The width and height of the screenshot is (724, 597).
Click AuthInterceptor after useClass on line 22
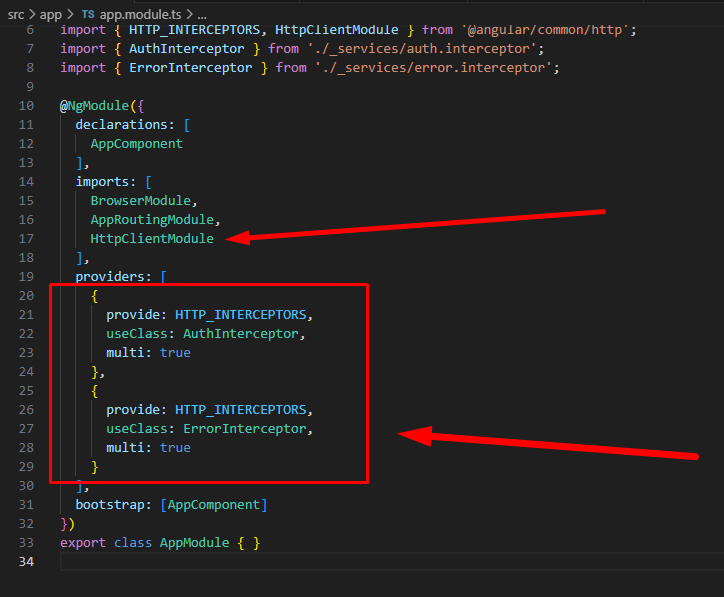coord(240,333)
